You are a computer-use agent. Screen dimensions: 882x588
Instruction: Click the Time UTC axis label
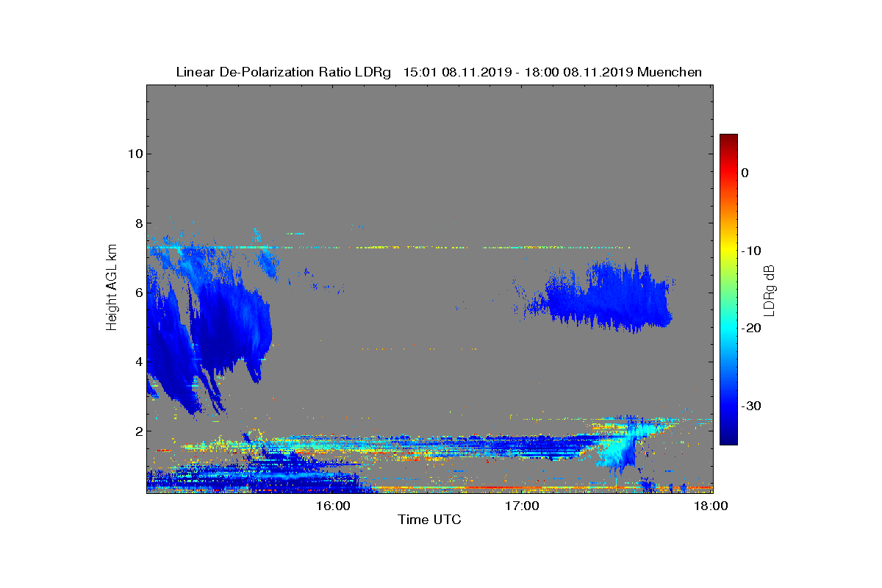click(430, 520)
